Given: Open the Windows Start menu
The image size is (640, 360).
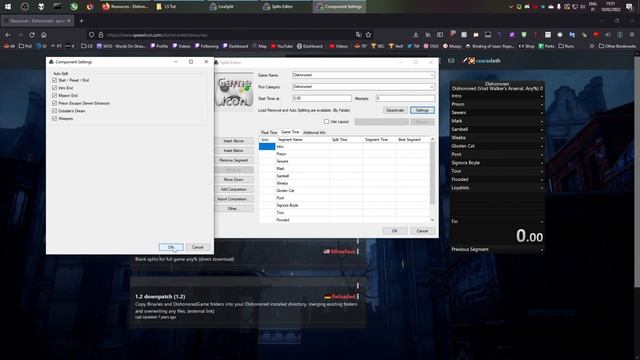Looking at the screenshot, I should (8, 7).
